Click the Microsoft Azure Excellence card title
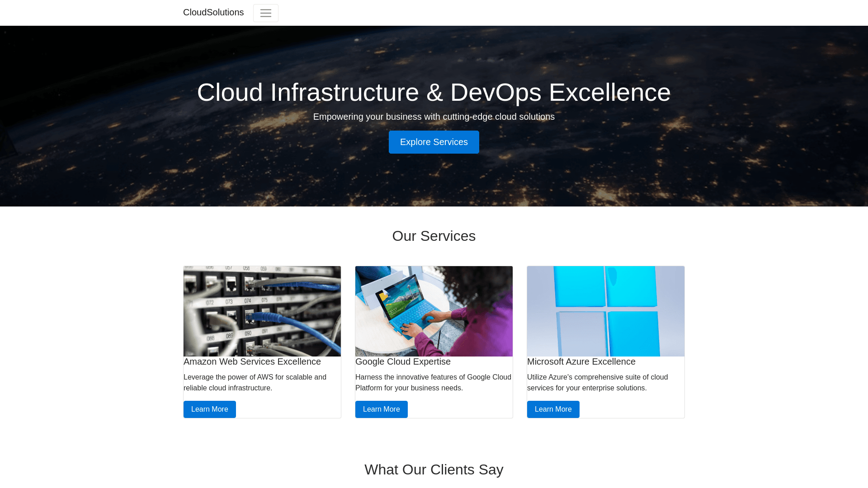868x488 pixels. point(581,362)
